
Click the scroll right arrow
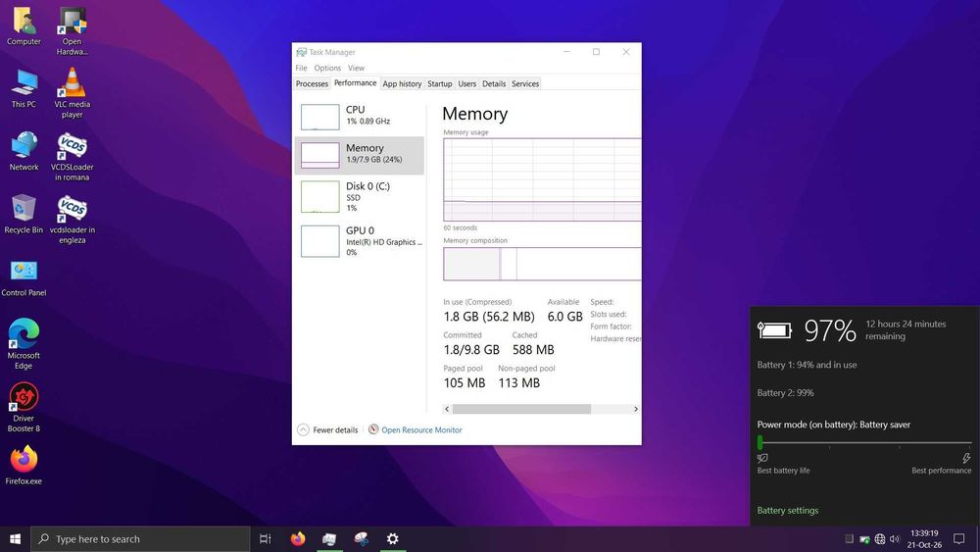(636, 409)
